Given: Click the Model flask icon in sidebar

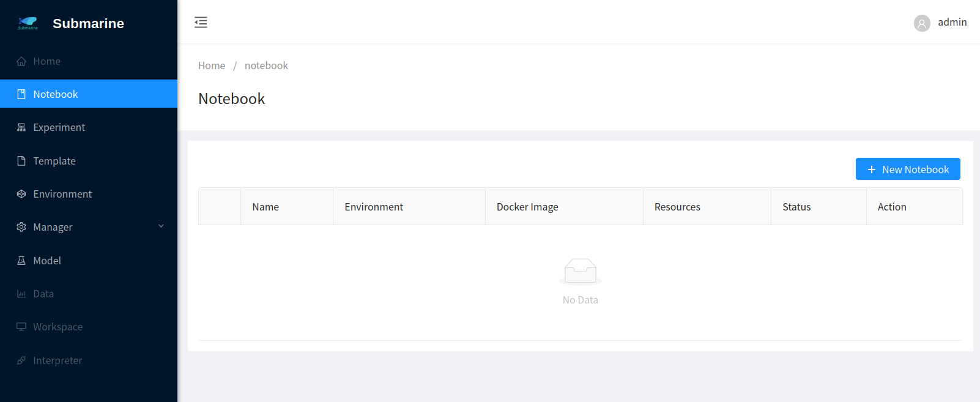Looking at the screenshot, I should click(x=21, y=261).
